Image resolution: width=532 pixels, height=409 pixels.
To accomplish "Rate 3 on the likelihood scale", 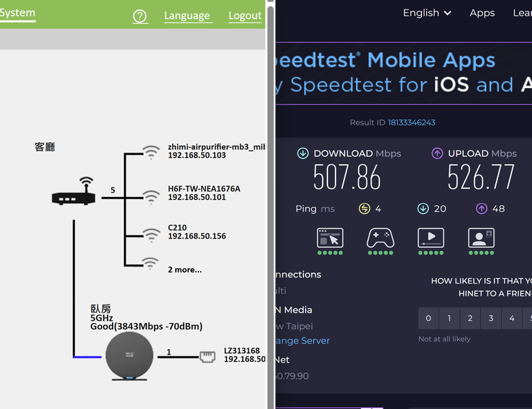I will 491,318.
